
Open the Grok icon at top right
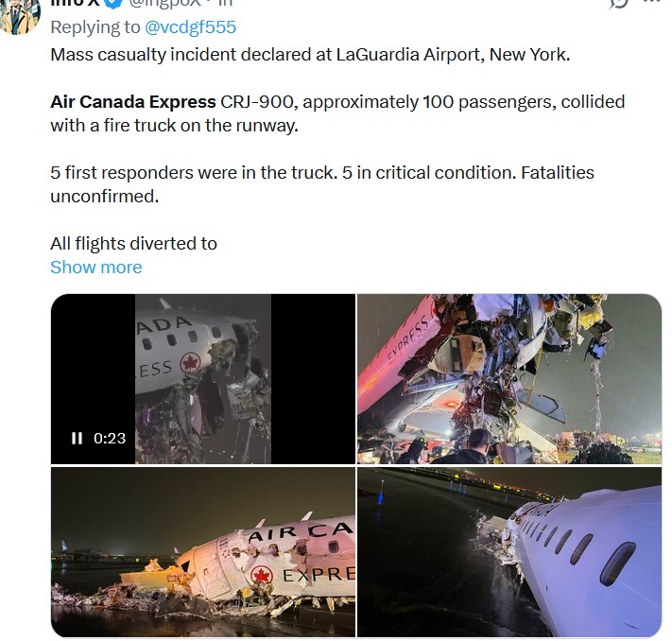point(619,4)
